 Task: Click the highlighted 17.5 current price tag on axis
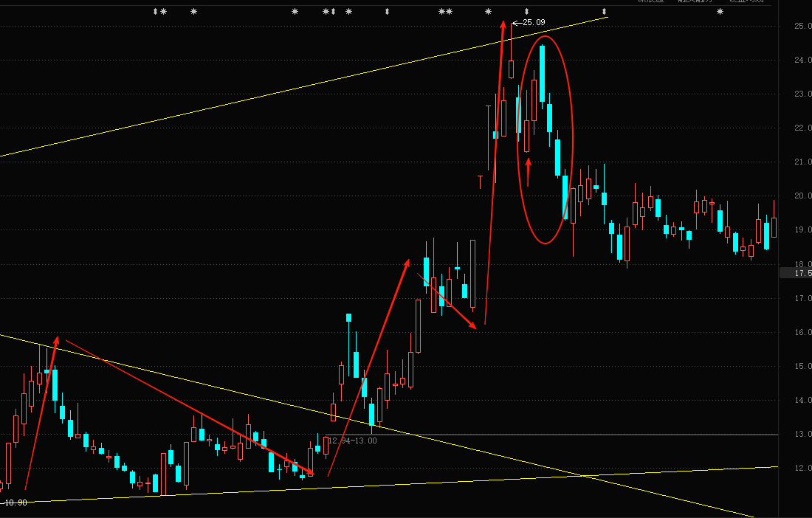(796, 273)
